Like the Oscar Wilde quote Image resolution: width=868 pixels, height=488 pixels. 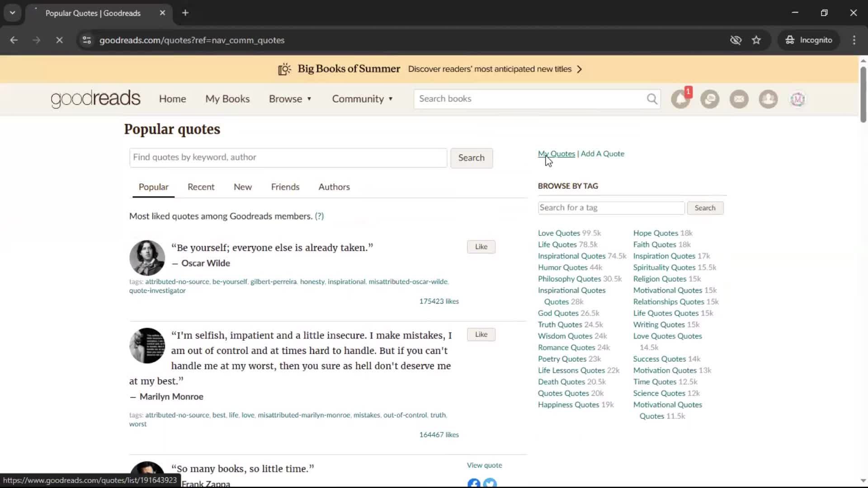[x=481, y=247]
